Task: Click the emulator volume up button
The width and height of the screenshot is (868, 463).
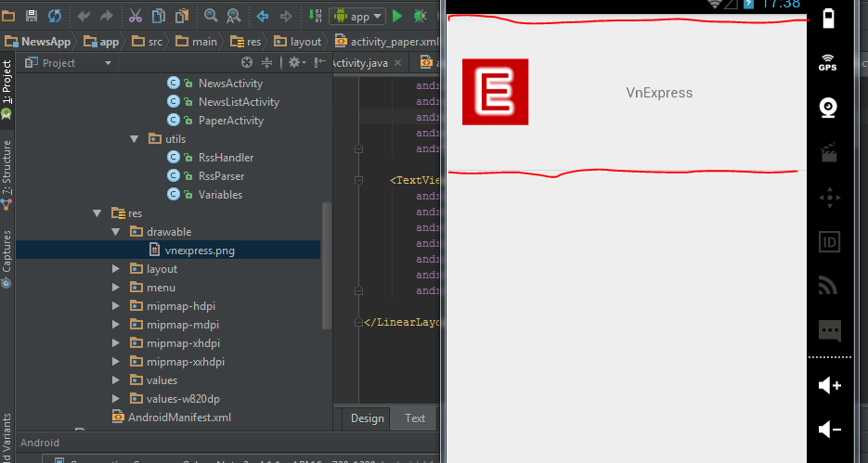Action: (829, 385)
